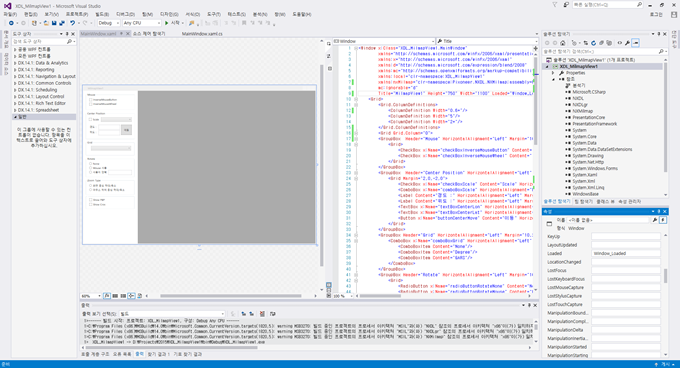Click the Toggle Word Wrap icon in Output
Image resolution: width=680 pixels, height=368 pixels.
coord(272,313)
